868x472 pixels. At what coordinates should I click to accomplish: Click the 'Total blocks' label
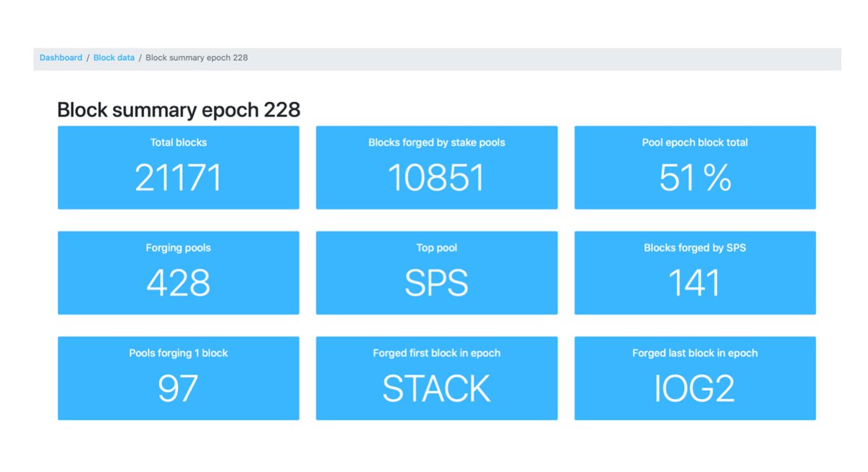[x=179, y=142]
